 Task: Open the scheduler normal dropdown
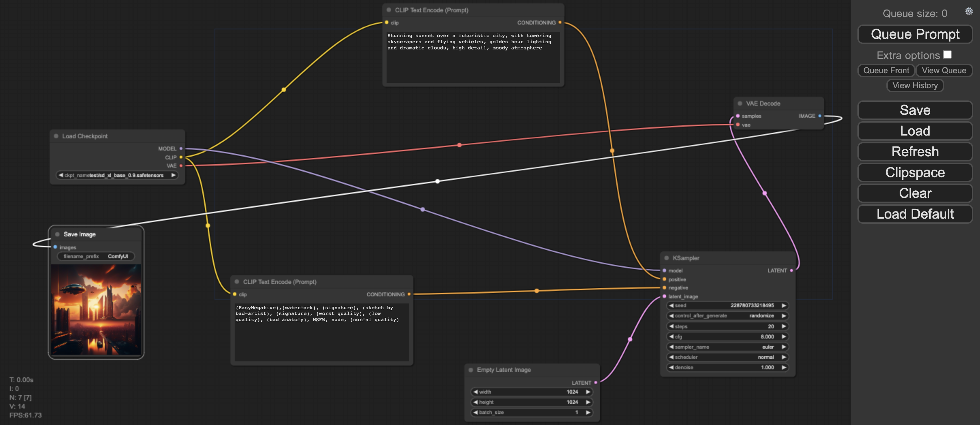727,357
